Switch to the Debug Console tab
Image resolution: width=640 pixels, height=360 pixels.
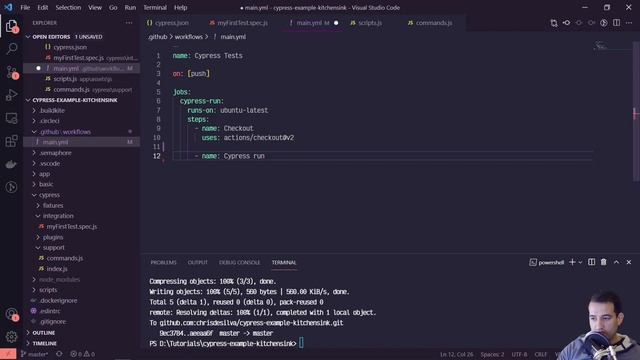pyautogui.click(x=239, y=262)
